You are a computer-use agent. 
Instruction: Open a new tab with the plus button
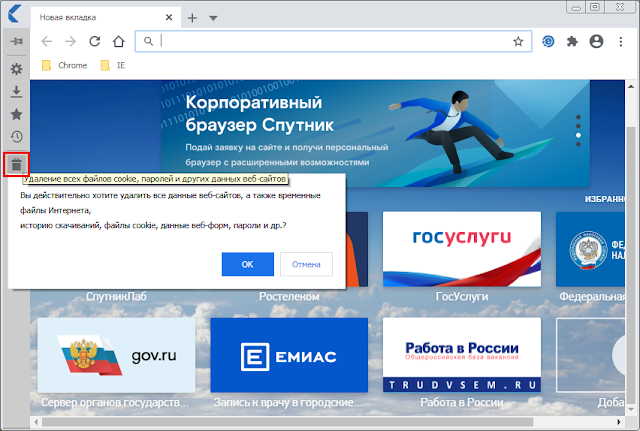pyautogui.click(x=192, y=18)
